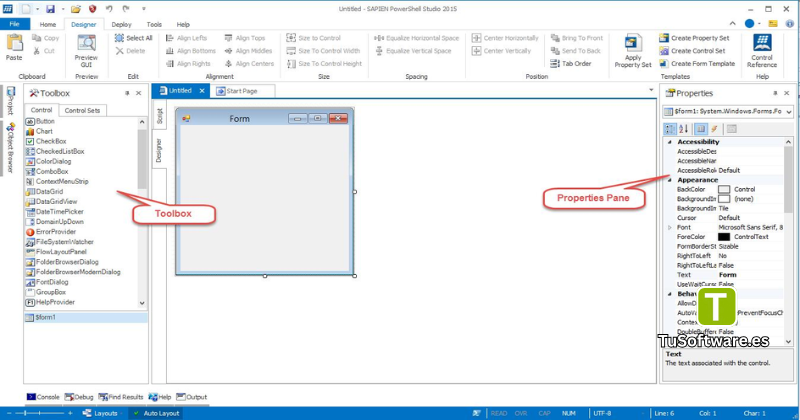Open the Layouts dropdown in status bar
Screen dimensions: 800x420
click(101, 413)
